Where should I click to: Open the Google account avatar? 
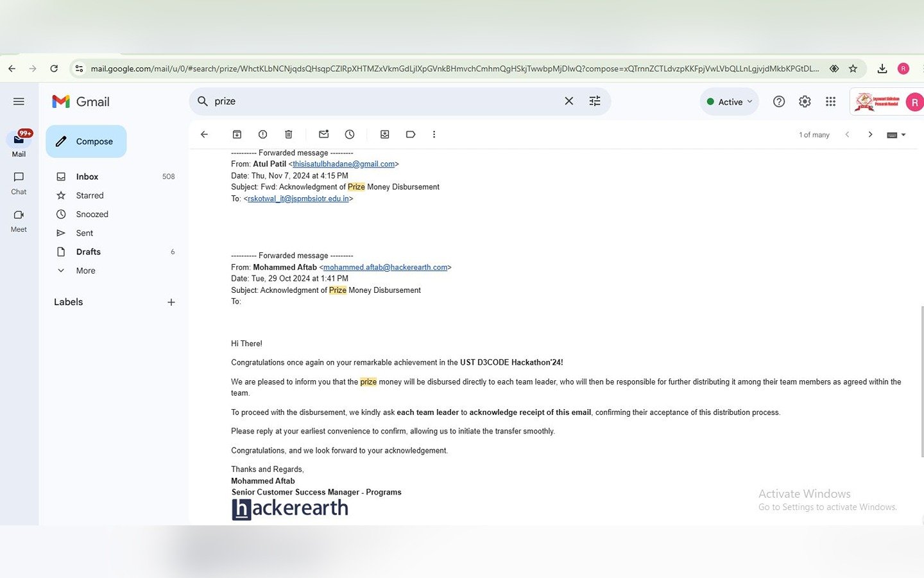click(914, 102)
